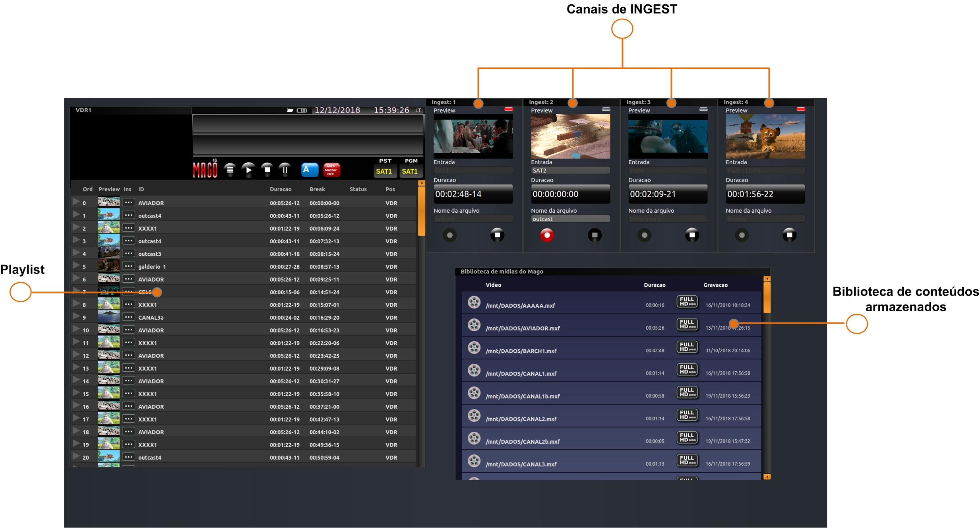Screen dimensions: 980x528
Task: Select playlist row 19 XXXX1
Action: point(243,445)
